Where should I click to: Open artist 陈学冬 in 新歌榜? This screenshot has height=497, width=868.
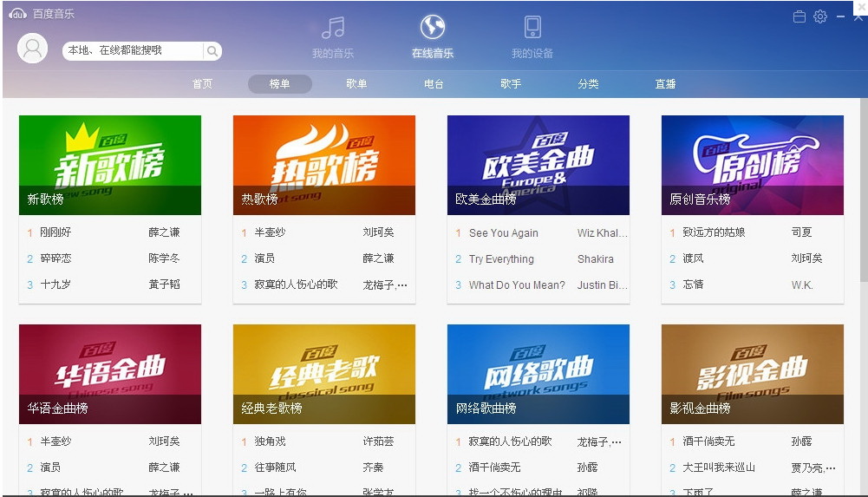164,258
